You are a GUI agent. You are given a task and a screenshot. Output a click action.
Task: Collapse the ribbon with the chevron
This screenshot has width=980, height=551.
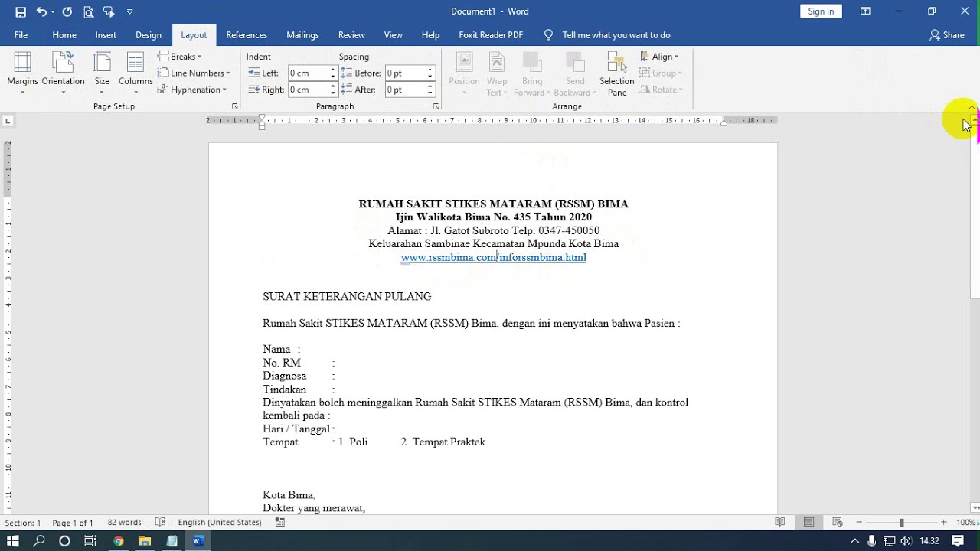click(971, 107)
